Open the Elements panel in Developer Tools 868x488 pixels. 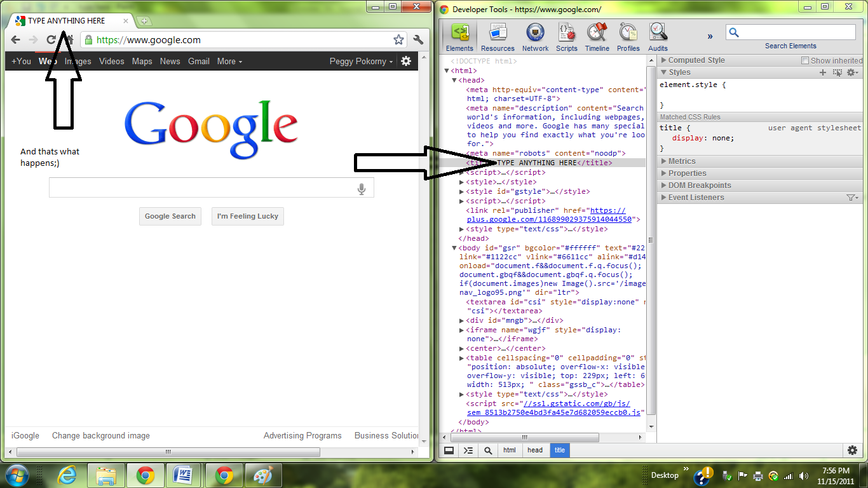(x=459, y=37)
